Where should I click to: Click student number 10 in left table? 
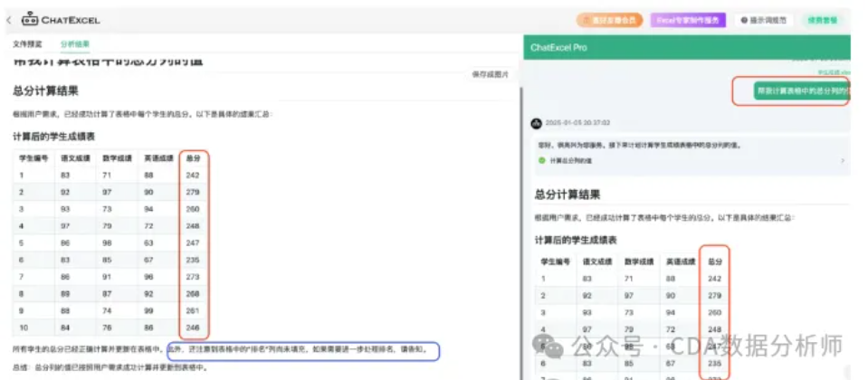point(24,328)
